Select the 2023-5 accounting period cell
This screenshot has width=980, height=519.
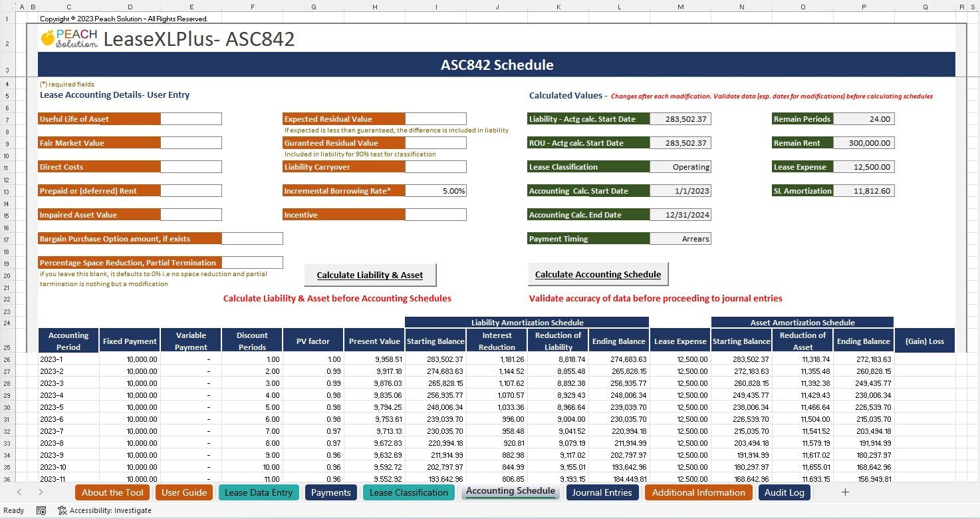click(68, 407)
